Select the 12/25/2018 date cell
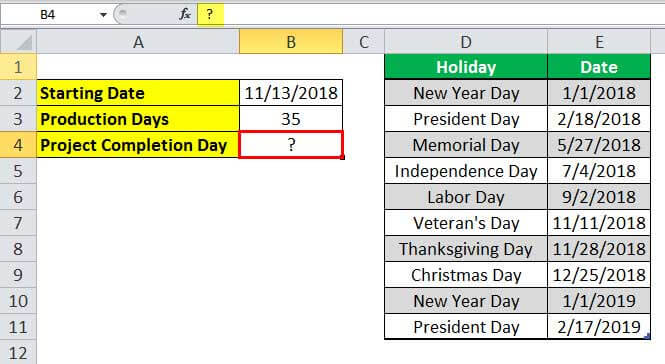665x364 pixels. pos(599,275)
